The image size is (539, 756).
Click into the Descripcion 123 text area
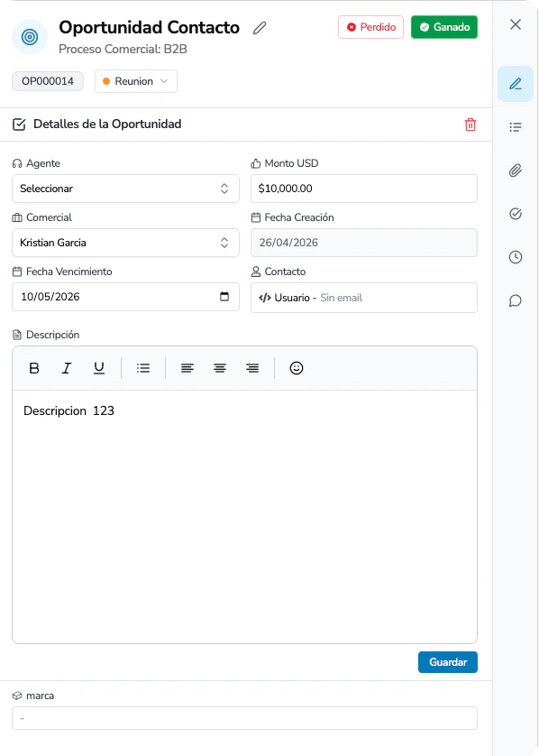244,516
